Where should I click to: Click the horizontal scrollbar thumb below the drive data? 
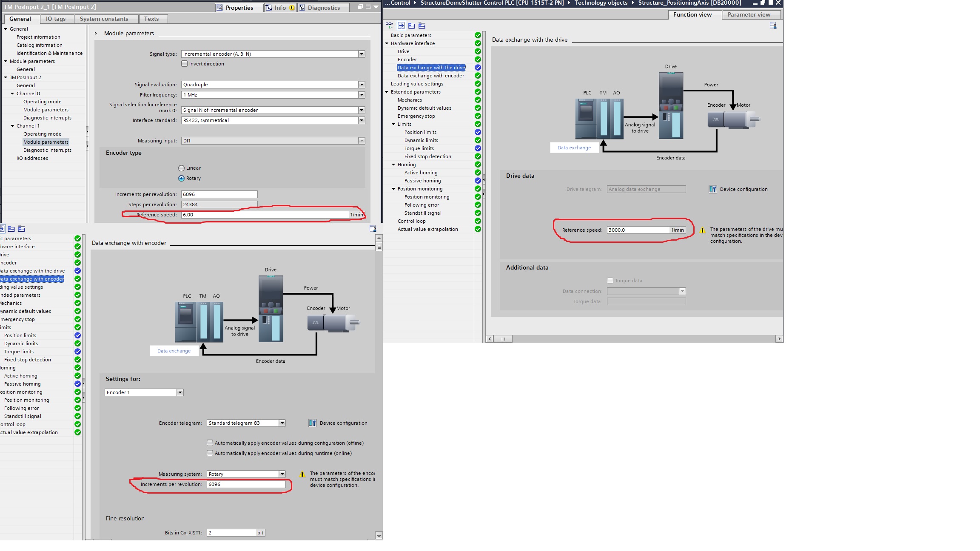point(503,339)
